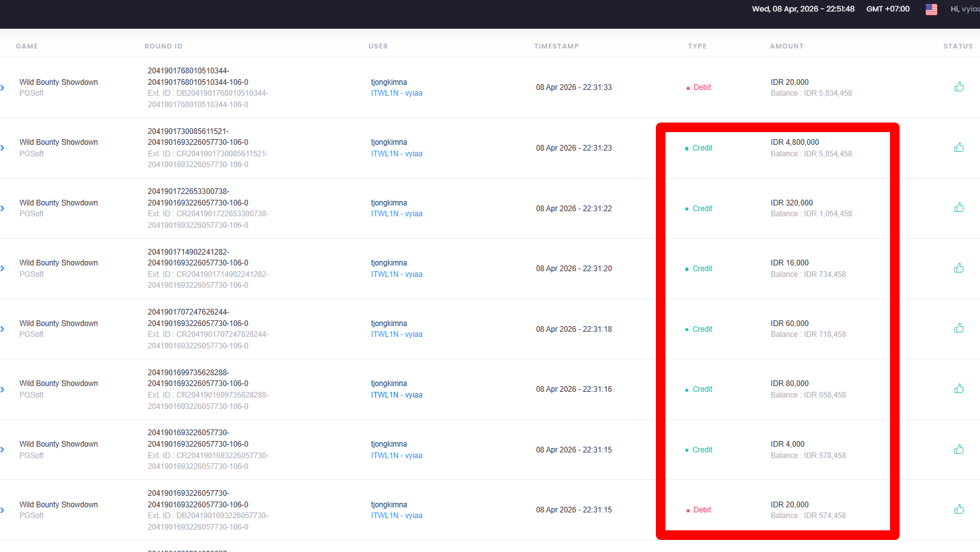Open ITWL1N - vyiaa link in 22:31:23 row
The height and width of the screenshot is (552, 980).
396,154
